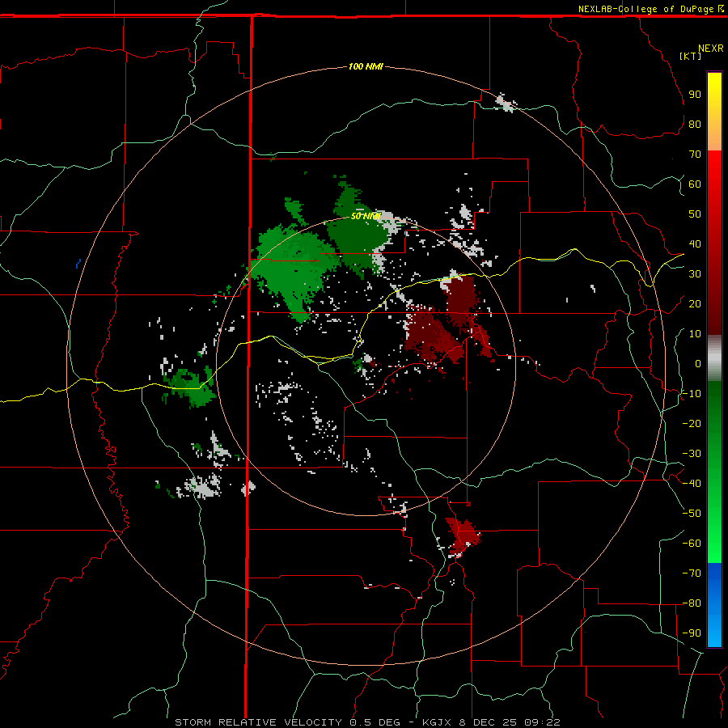Image resolution: width=728 pixels, height=728 pixels.
Task: Select the 30 value on velocity scale
Action: (x=695, y=274)
